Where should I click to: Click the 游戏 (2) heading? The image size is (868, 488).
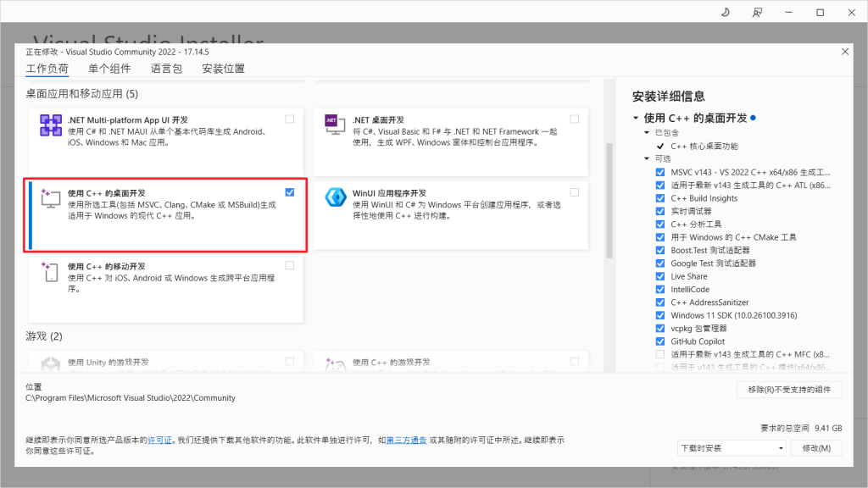click(44, 336)
